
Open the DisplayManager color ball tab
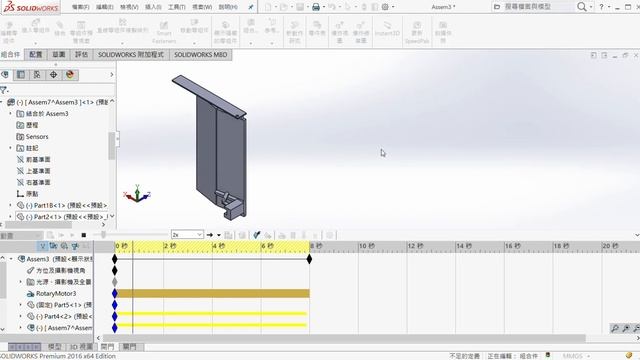tap(70, 75)
